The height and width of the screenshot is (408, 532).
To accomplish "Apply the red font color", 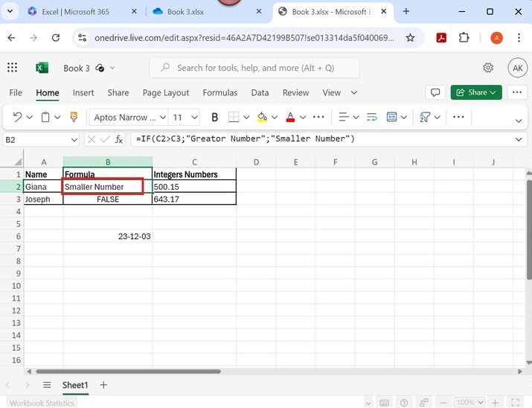I will tap(290, 117).
